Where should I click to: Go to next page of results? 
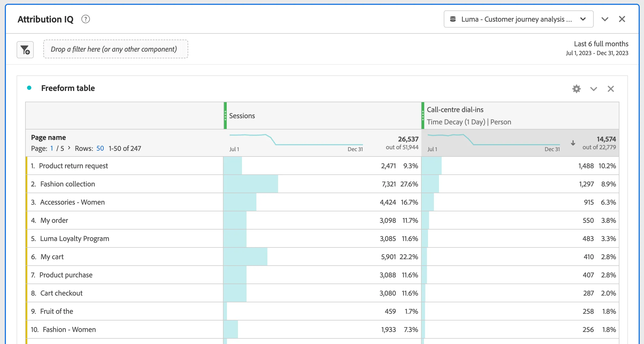(69, 148)
